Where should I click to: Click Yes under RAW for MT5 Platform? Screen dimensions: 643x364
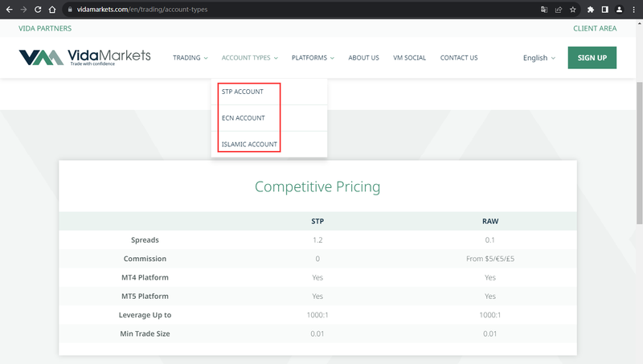490,297
